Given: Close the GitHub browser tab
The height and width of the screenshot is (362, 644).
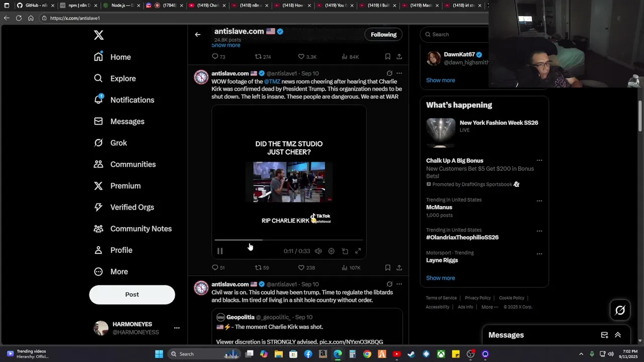Looking at the screenshot, I should pos(52,6).
